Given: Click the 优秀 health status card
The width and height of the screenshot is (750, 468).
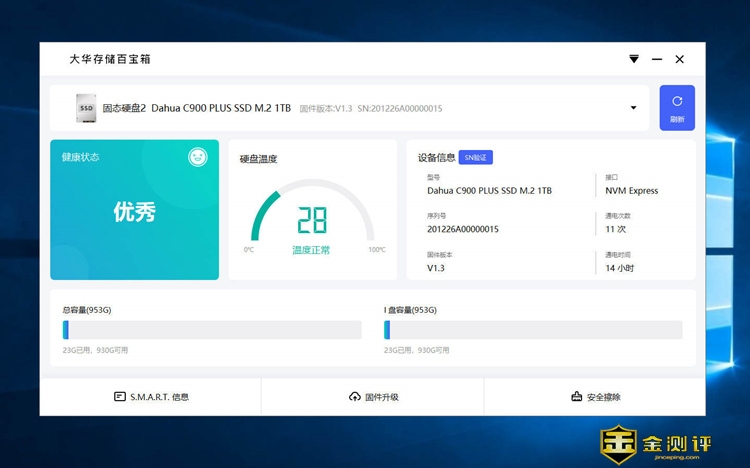Looking at the screenshot, I should (x=134, y=211).
